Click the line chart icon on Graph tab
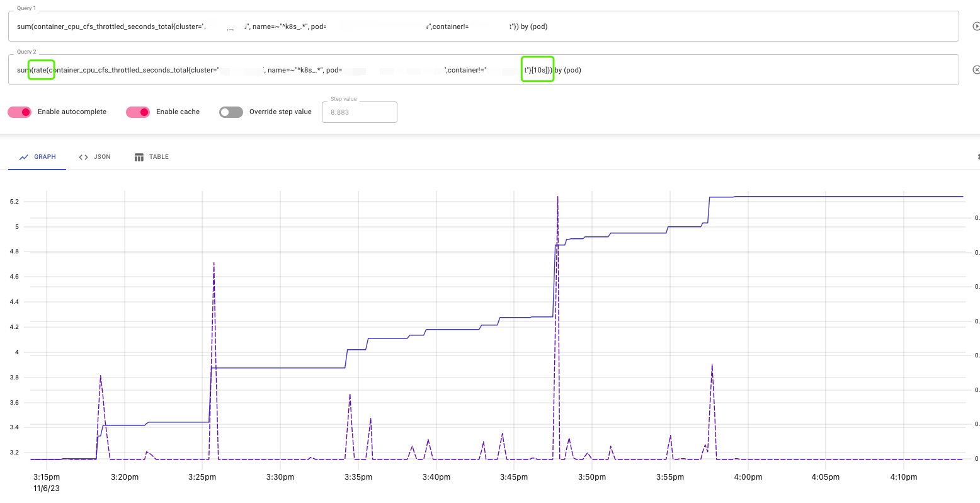The height and width of the screenshot is (503, 980). click(24, 157)
